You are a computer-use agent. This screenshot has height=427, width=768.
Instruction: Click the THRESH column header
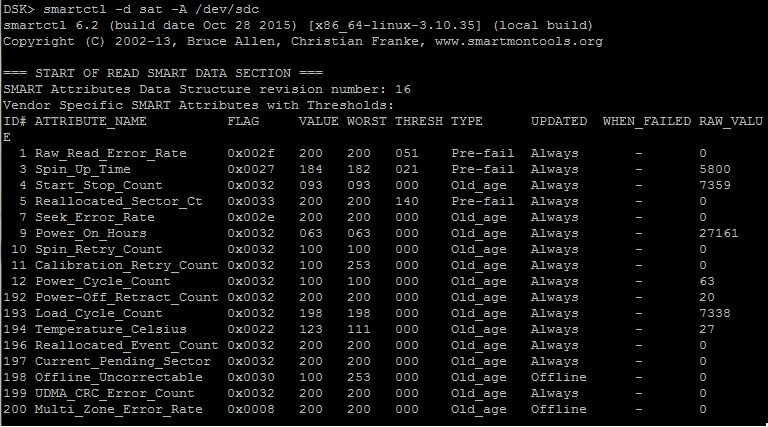pos(418,121)
